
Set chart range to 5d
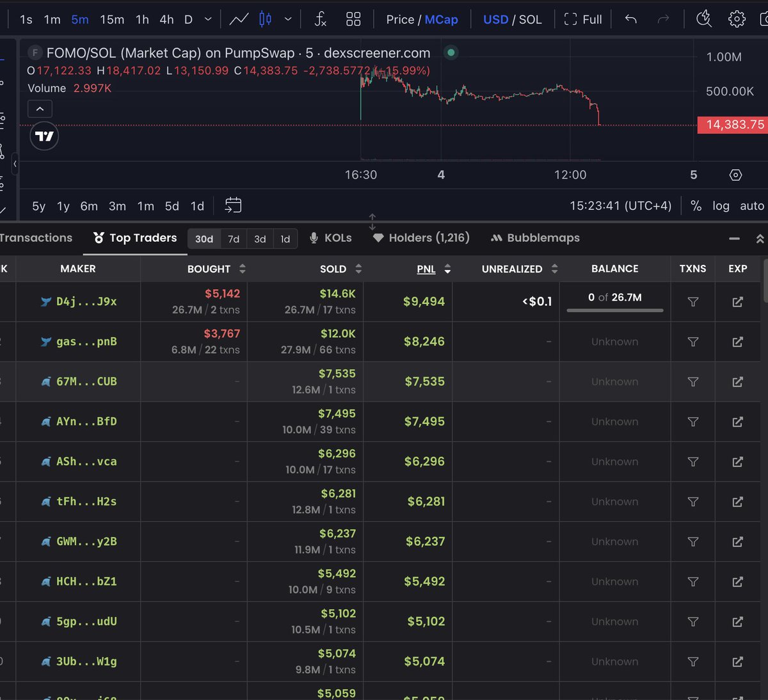coord(172,206)
